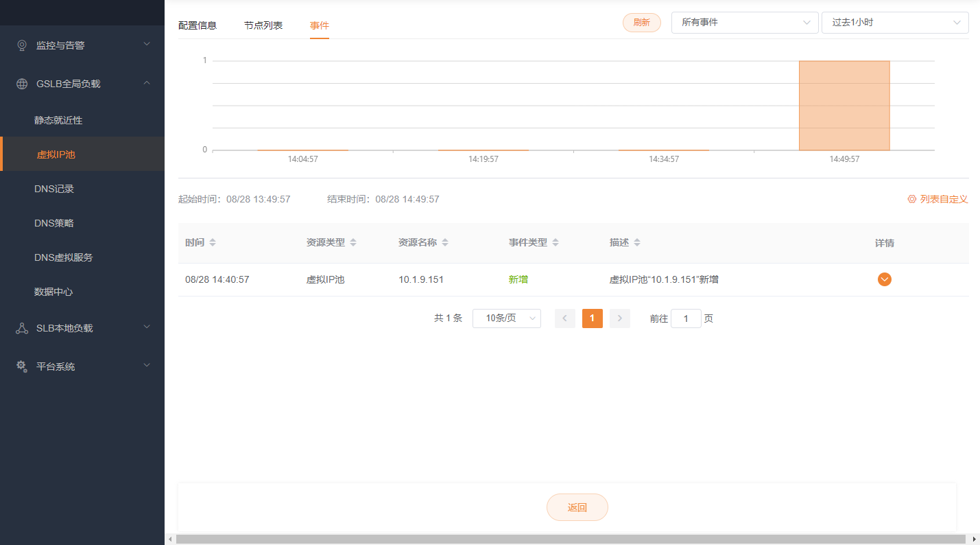Expand details with orange chevron icon

[x=884, y=279]
